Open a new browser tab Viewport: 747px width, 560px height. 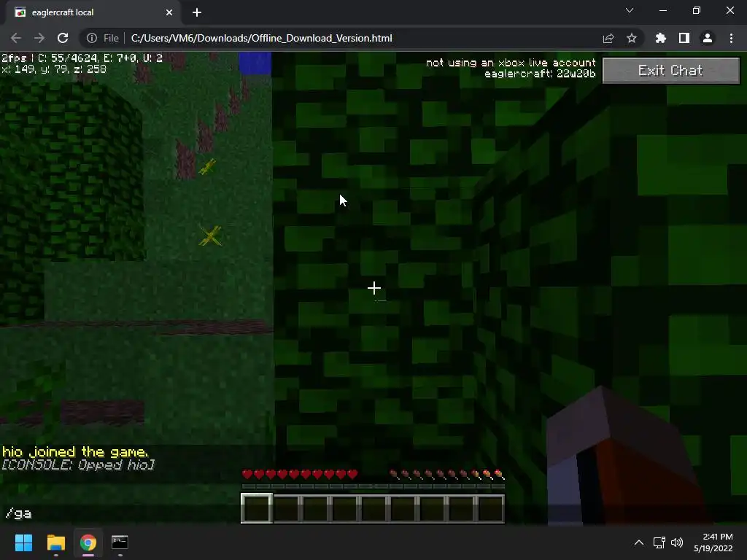pyautogui.click(x=197, y=13)
